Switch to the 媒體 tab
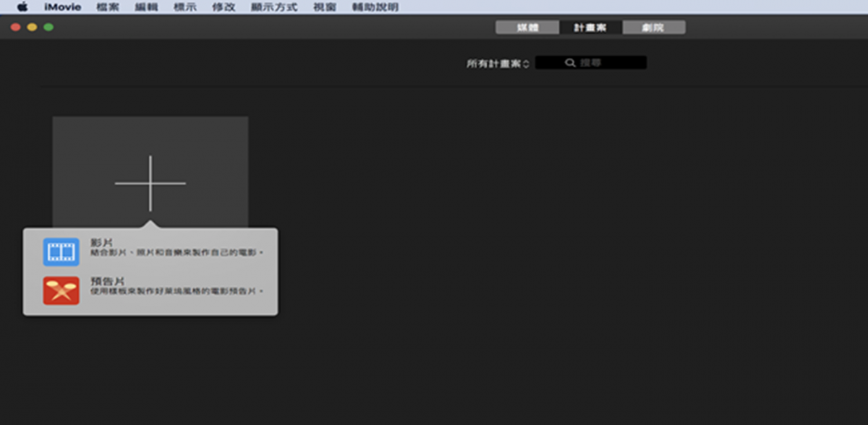The width and height of the screenshot is (868, 425). tap(527, 27)
